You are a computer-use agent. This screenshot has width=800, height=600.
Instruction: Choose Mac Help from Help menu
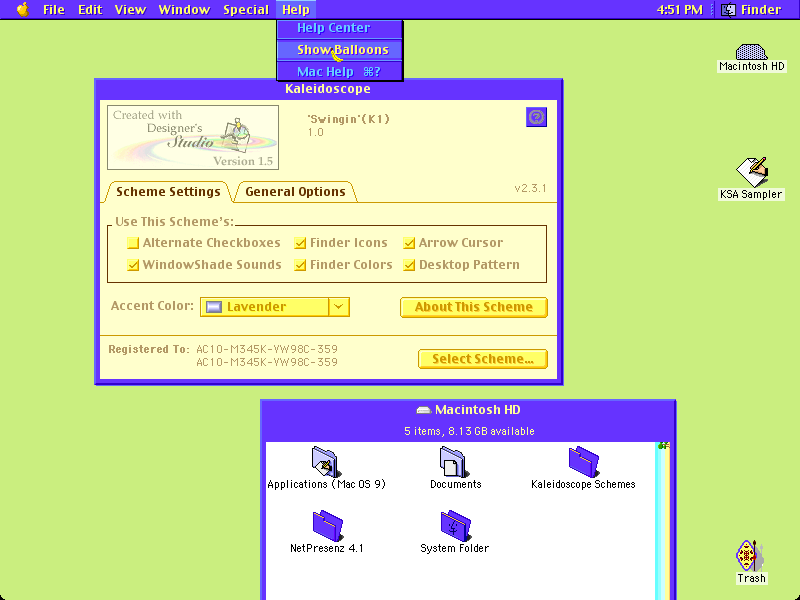point(340,72)
